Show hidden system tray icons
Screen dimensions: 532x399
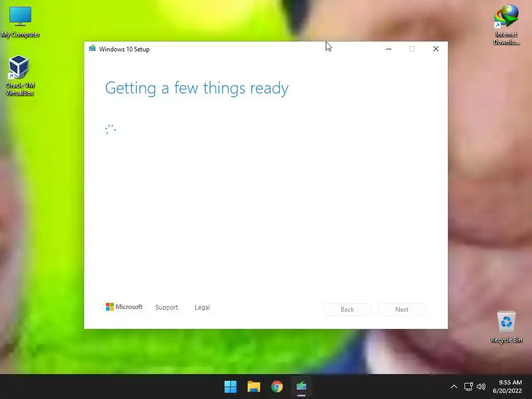click(454, 387)
